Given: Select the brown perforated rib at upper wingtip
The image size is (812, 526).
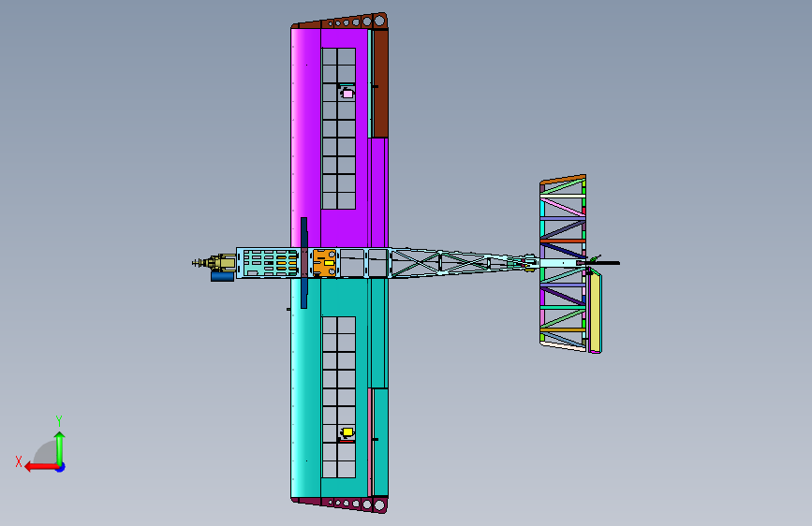Looking at the screenshot, I should (x=340, y=22).
